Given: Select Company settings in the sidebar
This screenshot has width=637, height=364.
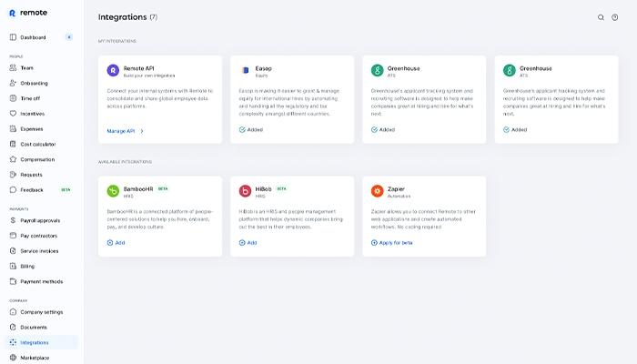Looking at the screenshot, I should (x=41, y=312).
